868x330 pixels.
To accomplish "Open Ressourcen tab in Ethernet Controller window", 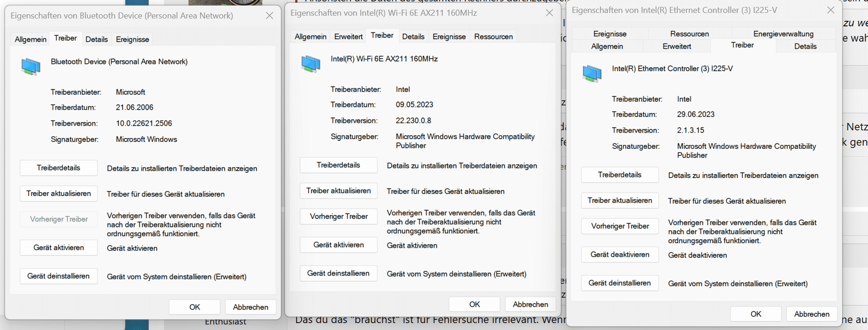I will coord(689,34).
